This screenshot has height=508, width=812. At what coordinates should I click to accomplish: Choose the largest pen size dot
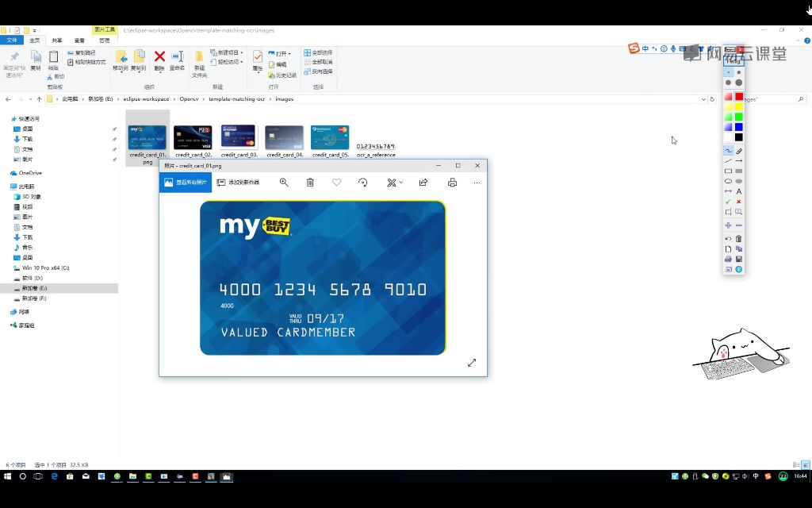(739, 83)
